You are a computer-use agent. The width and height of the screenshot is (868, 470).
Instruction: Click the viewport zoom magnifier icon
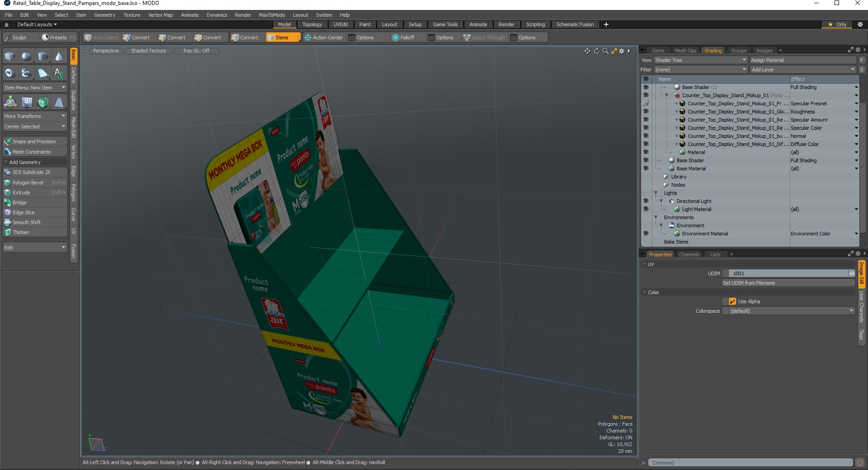605,51
